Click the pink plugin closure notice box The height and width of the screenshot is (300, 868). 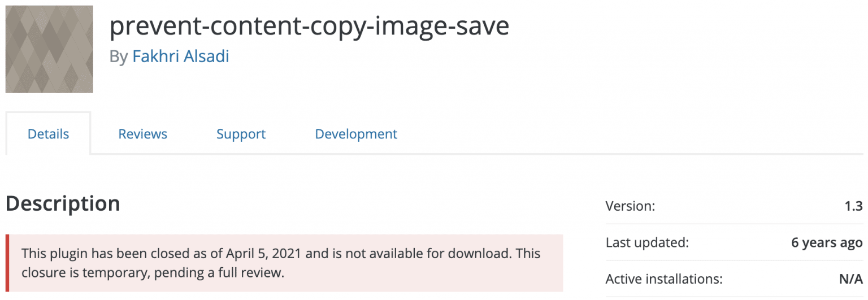point(284,263)
